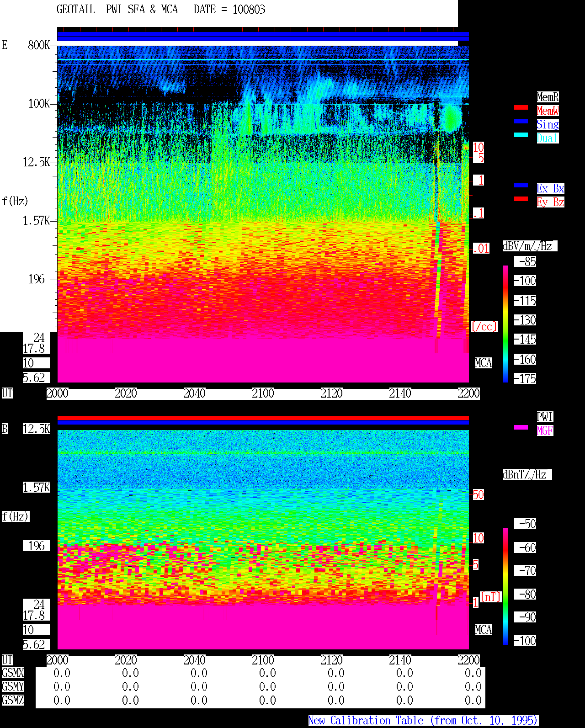Select the MemW legend label
The width and height of the screenshot is (585, 728).
pos(548,111)
